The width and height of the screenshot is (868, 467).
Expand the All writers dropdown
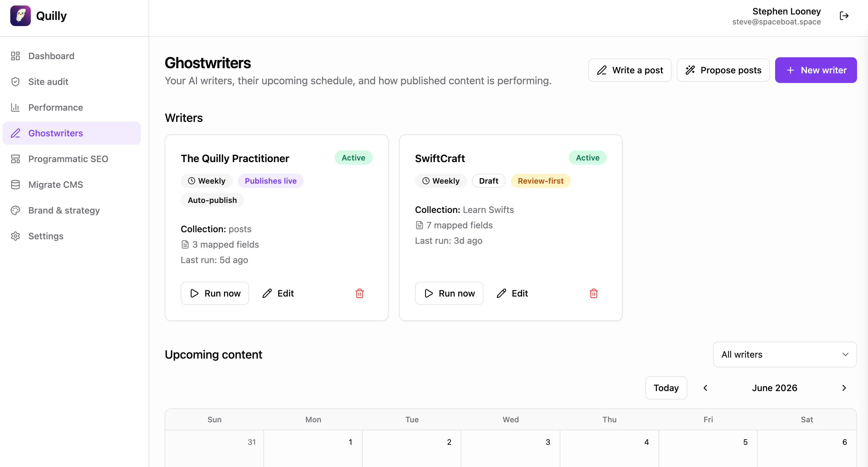point(785,354)
